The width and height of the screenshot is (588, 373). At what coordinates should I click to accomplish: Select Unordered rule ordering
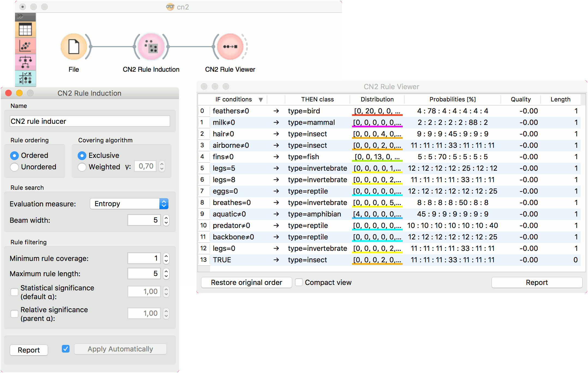pos(14,167)
